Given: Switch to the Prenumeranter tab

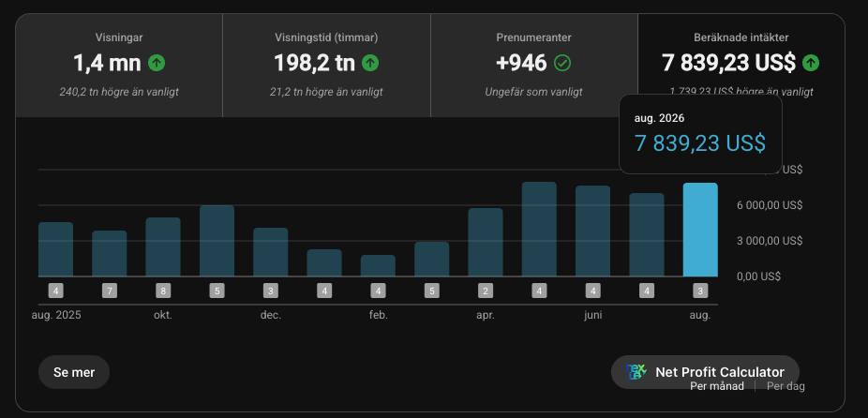Looking at the screenshot, I should 533,66.
